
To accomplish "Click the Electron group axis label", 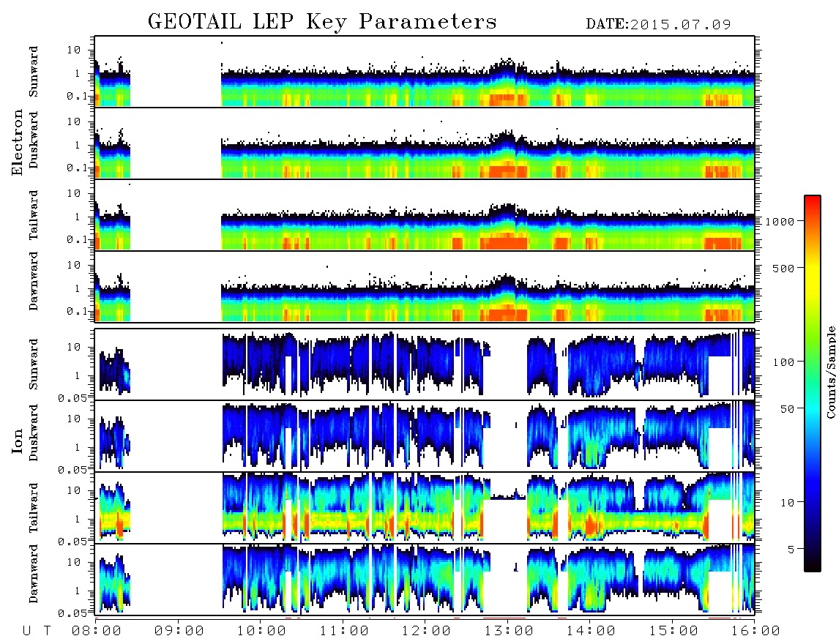I will point(17,143).
